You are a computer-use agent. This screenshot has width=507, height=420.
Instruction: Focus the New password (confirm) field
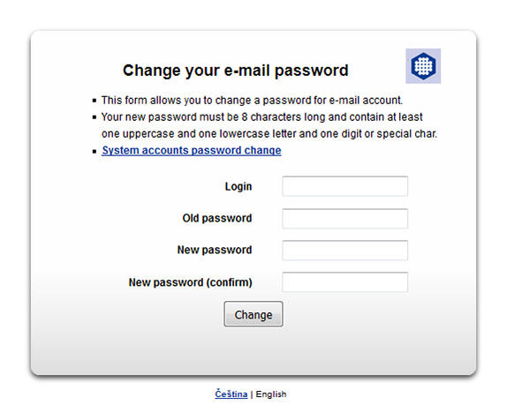[345, 282]
